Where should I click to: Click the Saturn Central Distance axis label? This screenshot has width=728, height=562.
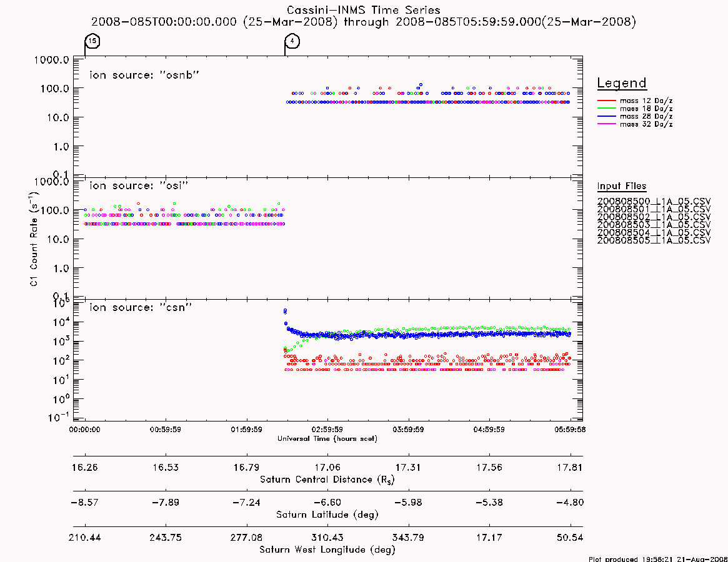pos(327,480)
